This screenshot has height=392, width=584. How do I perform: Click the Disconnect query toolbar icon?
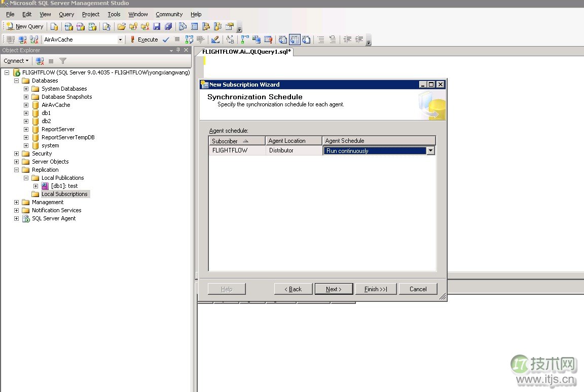tap(23, 40)
